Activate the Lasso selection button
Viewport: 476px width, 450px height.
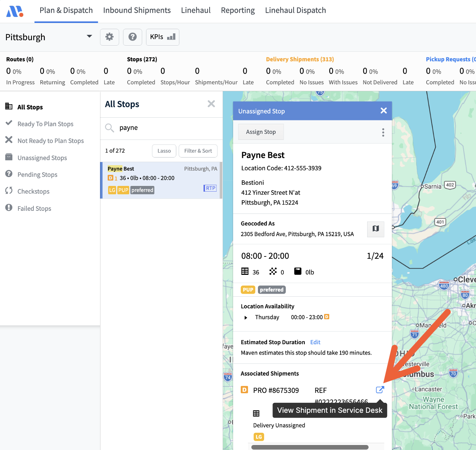164,151
